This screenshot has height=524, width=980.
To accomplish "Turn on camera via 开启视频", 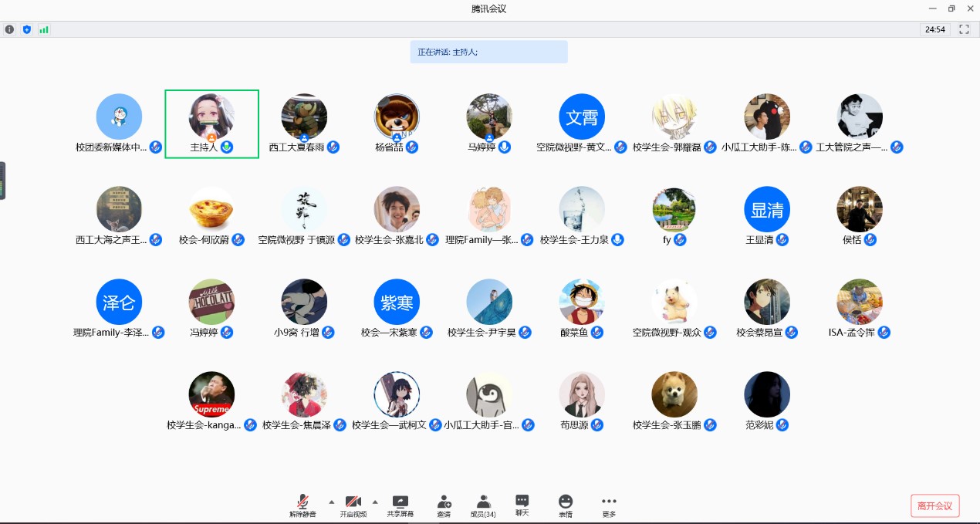I will [353, 505].
